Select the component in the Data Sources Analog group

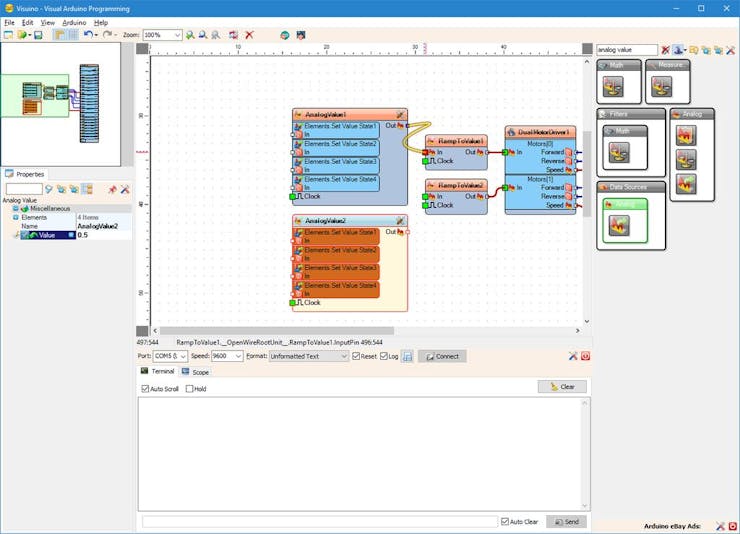(x=618, y=226)
